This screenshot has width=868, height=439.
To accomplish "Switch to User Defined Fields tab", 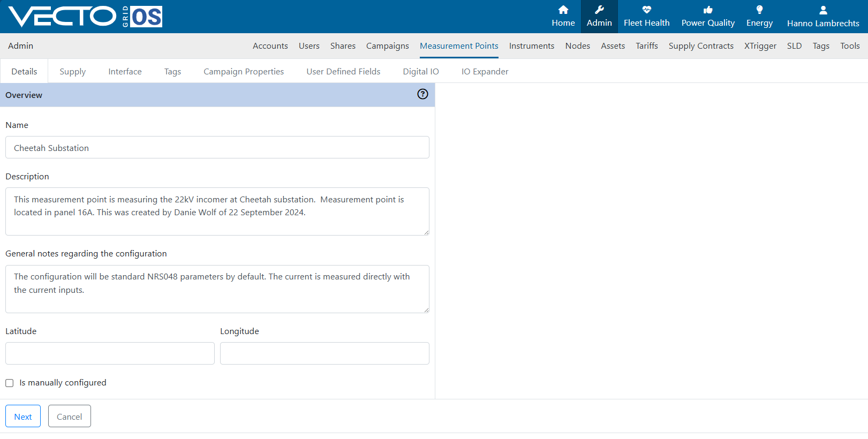I will tap(343, 71).
